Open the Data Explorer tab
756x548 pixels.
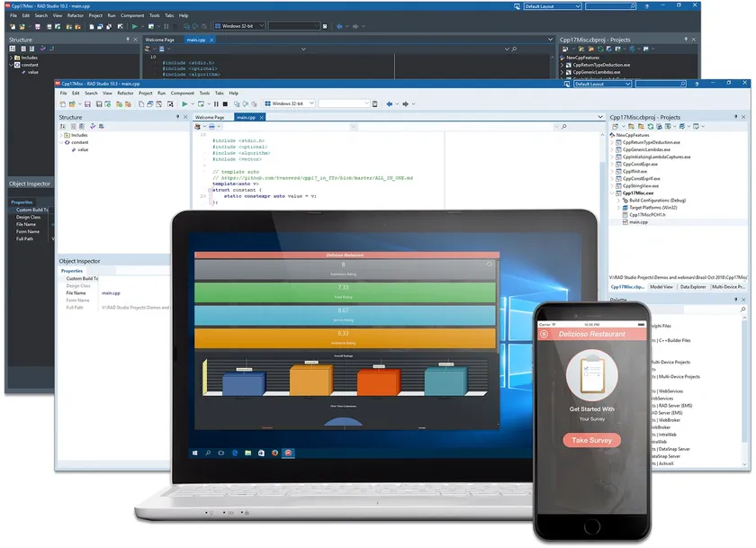coord(692,286)
